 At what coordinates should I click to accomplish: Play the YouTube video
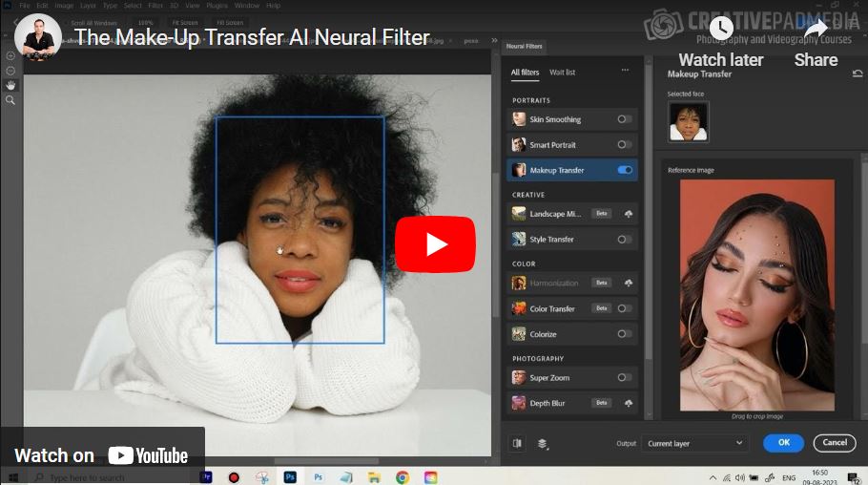click(435, 244)
